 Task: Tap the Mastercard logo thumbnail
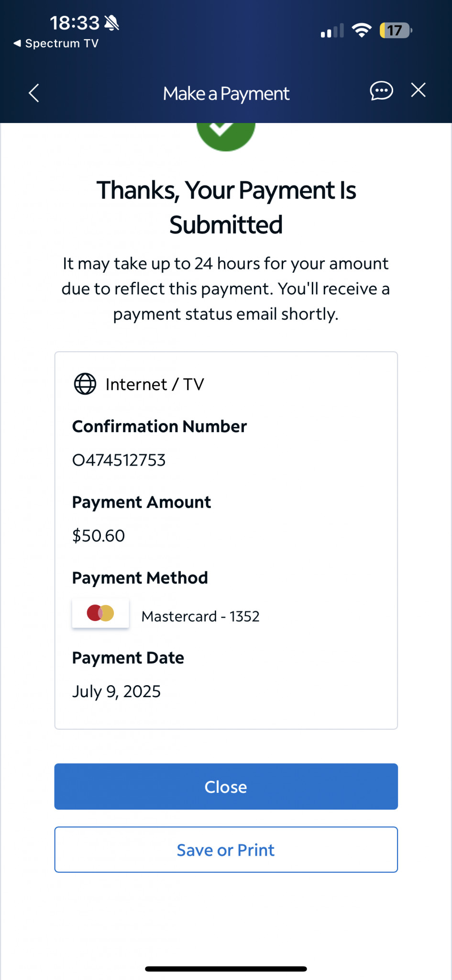(x=100, y=613)
